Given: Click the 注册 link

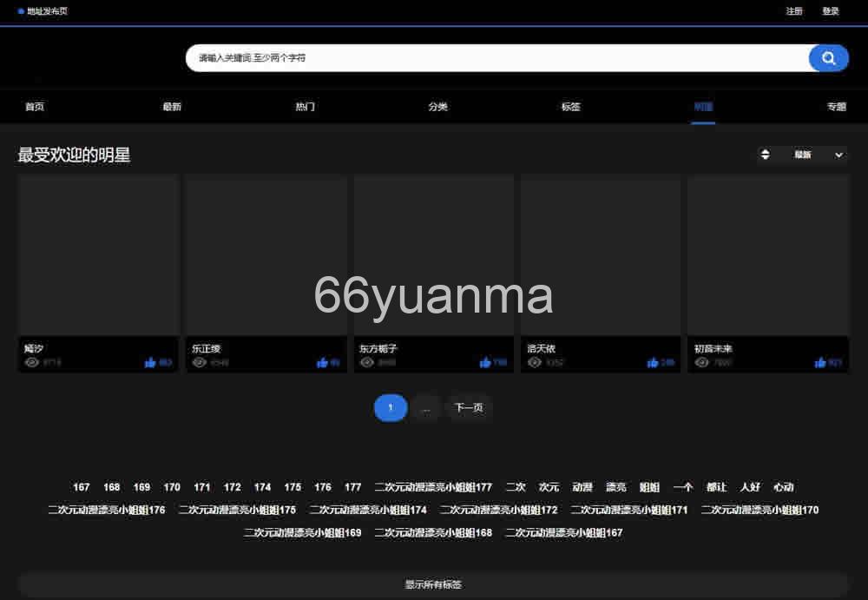Looking at the screenshot, I should [x=793, y=11].
